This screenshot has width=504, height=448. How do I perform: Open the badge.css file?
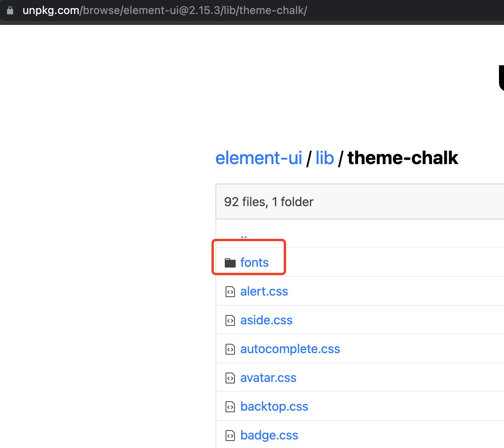tap(269, 435)
